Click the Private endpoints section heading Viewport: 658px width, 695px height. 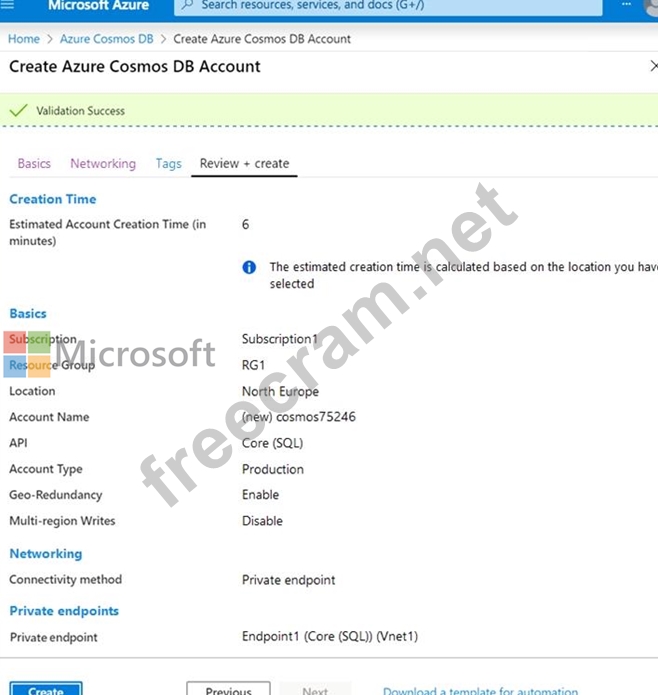[x=64, y=611]
